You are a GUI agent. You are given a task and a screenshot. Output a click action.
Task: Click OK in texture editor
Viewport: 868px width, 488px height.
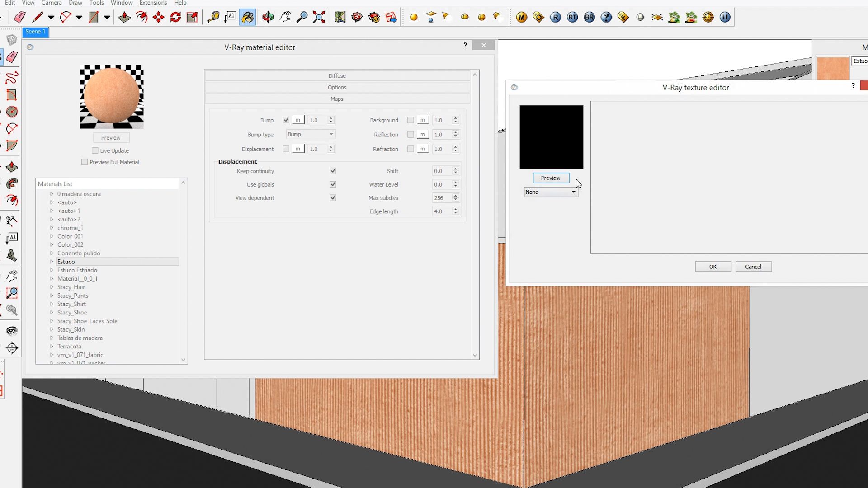pos(713,267)
